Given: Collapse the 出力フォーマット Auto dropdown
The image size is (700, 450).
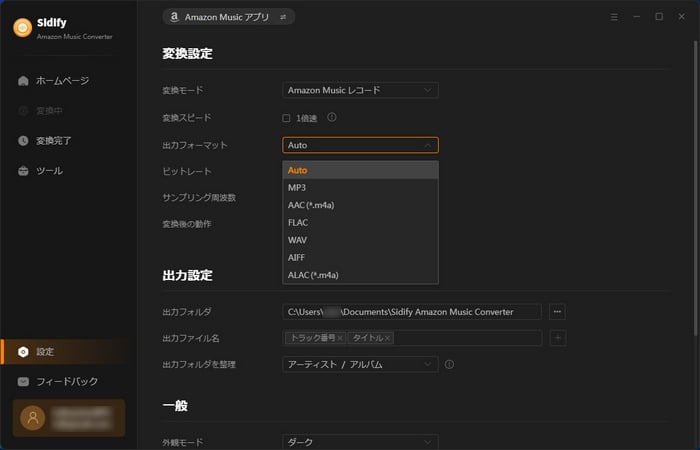Looking at the screenshot, I should pos(360,145).
